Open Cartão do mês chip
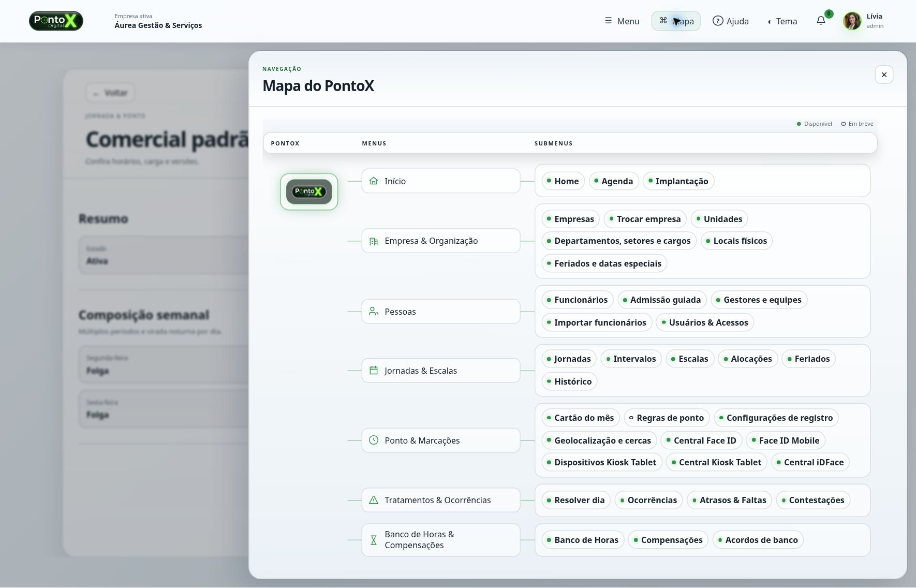Screen dimensions: 916x588 [581, 418]
